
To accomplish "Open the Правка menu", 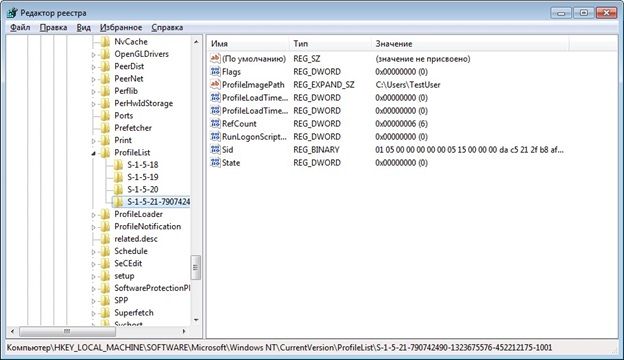I will (53, 27).
